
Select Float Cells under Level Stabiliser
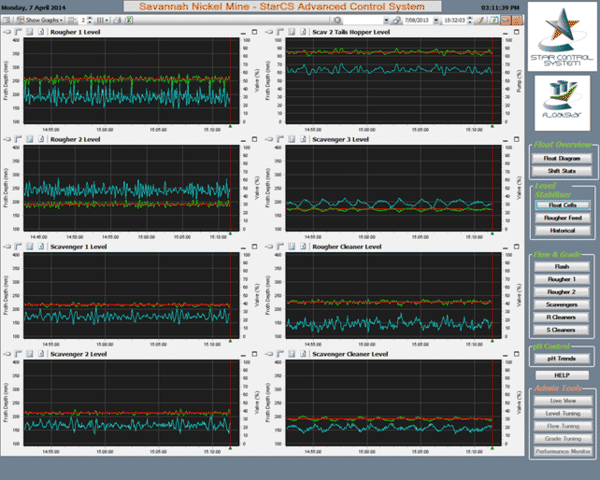[562, 205]
